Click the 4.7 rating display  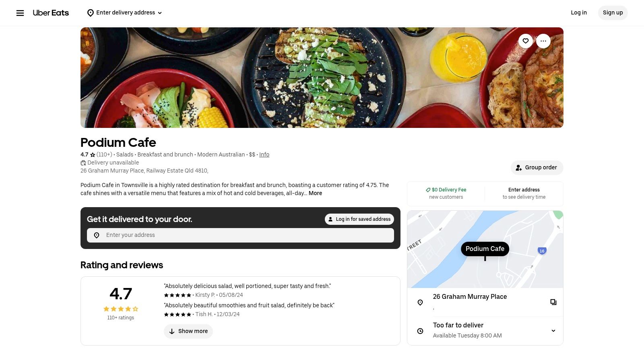[x=120, y=294]
